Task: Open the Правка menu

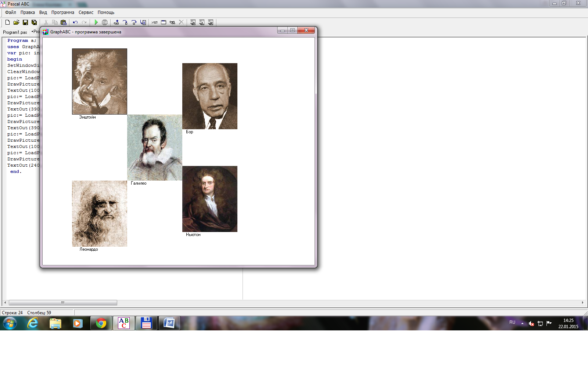Action: pyautogui.click(x=28, y=12)
